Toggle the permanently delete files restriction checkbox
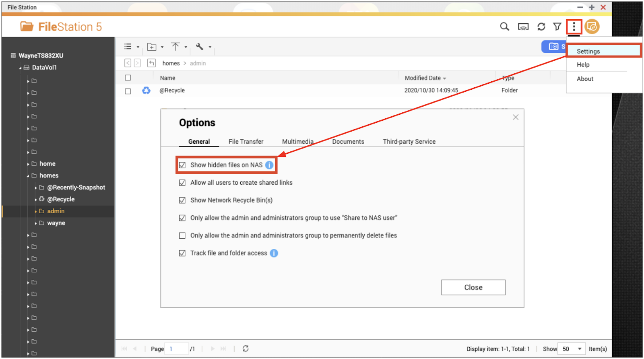This screenshot has height=359, width=644. pyautogui.click(x=182, y=235)
